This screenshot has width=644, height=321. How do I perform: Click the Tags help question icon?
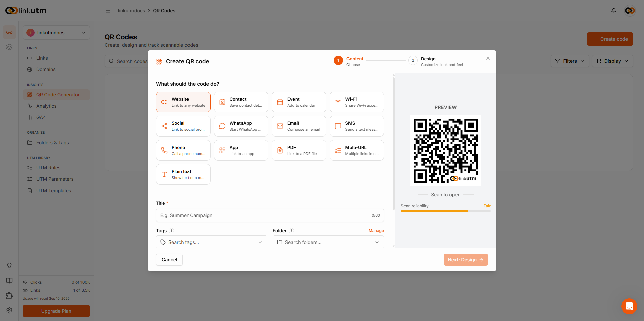click(x=171, y=231)
